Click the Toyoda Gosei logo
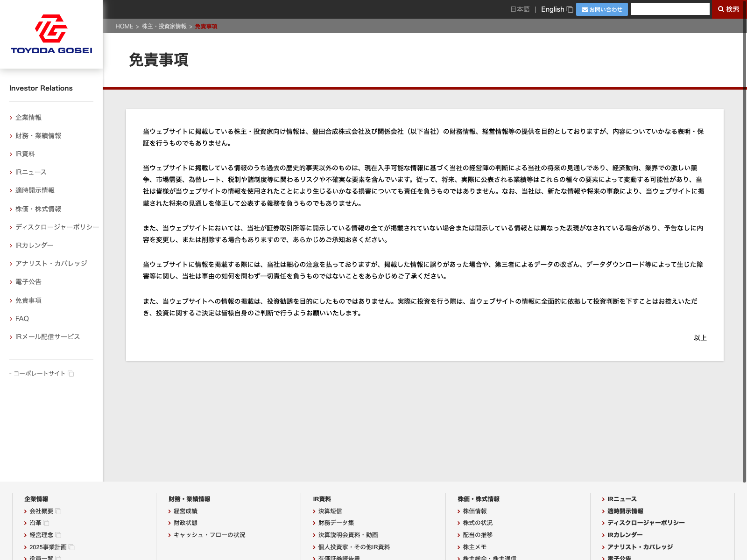The height and width of the screenshot is (560, 747). pos(51,34)
